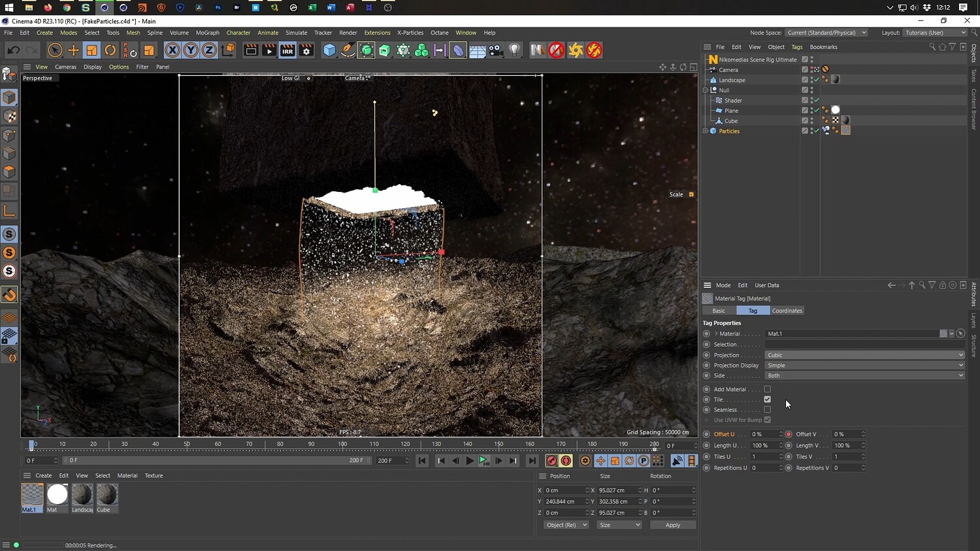Add a Light object from toolbar
The image size is (980, 551).
[x=515, y=50]
